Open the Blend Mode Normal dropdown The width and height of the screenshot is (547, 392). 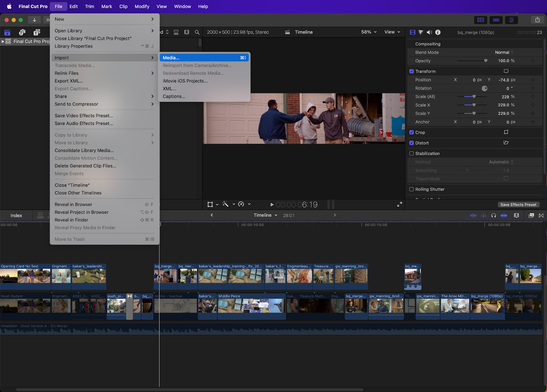504,52
